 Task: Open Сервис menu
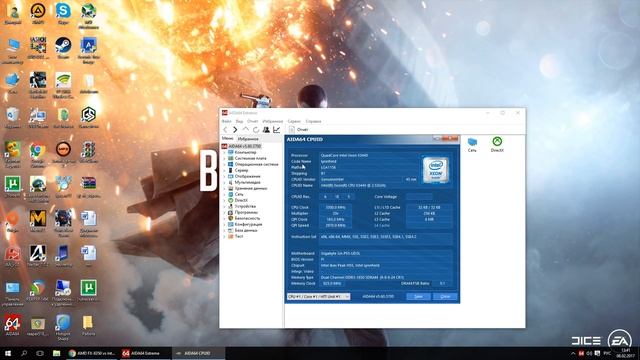pyautogui.click(x=294, y=121)
